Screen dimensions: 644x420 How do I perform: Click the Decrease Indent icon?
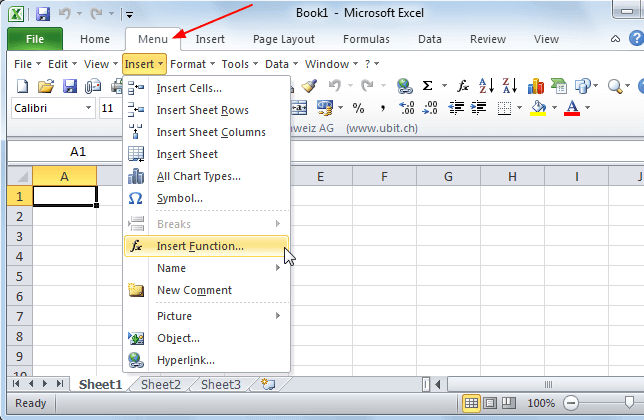pyautogui.click(x=456, y=108)
